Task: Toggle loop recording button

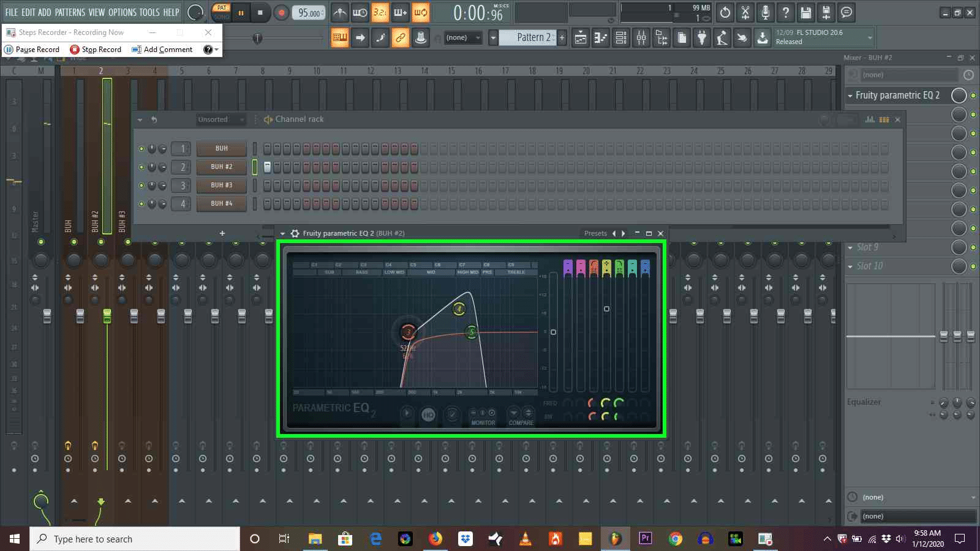Action: (421, 12)
